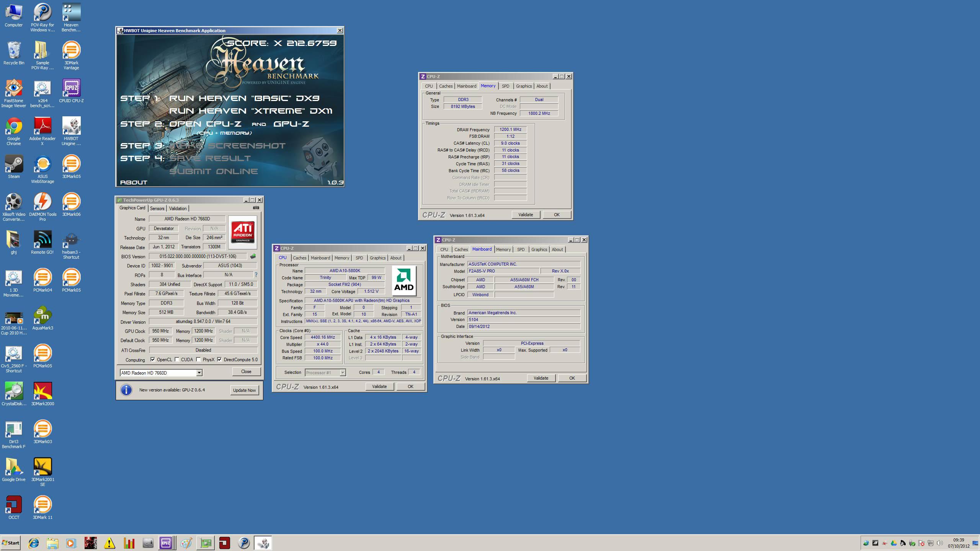Open Remote GO! desktop icon

coord(42,243)
